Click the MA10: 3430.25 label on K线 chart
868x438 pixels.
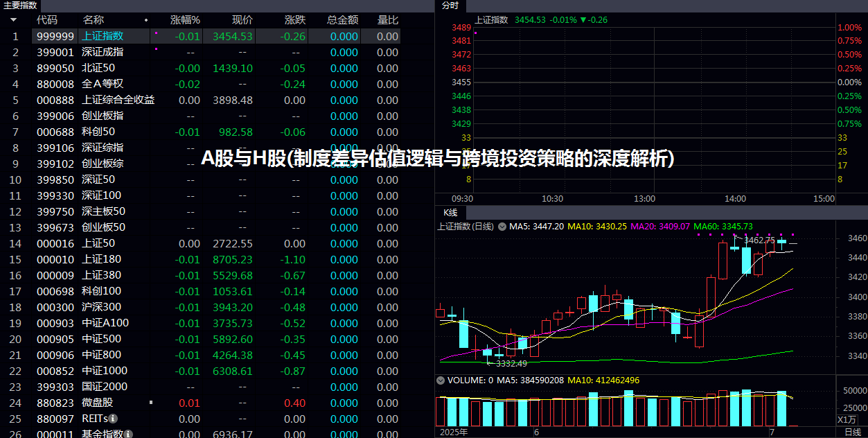pyautogui.click(x=596, y=226)
